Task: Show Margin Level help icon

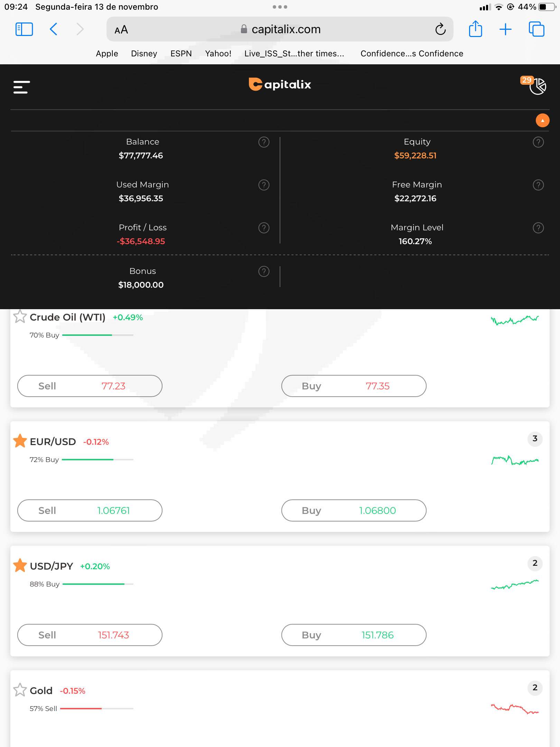Action: pos(538,228)
